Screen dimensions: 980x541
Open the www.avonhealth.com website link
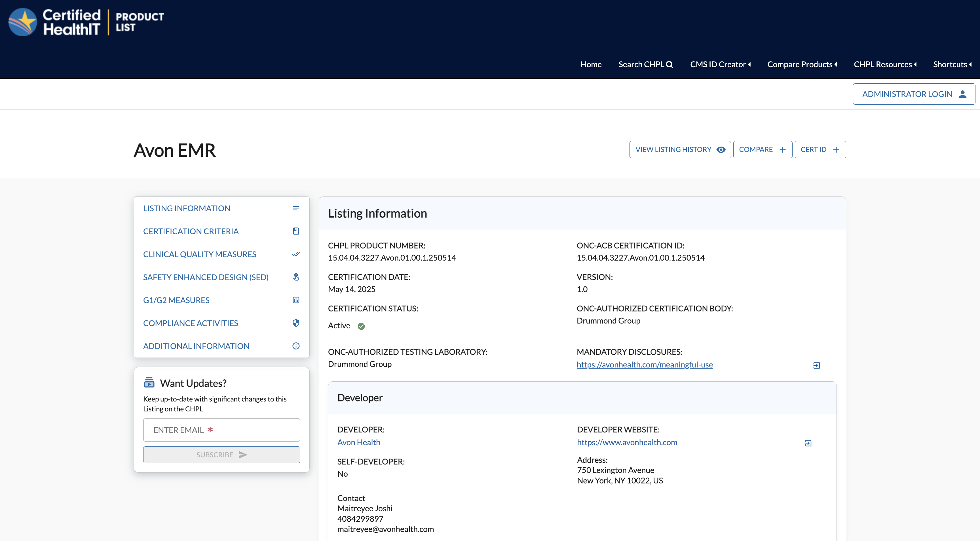point(627,442)
